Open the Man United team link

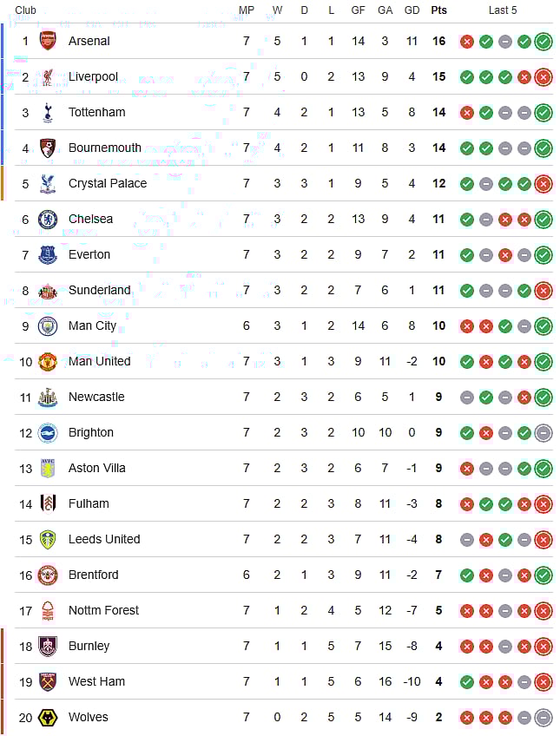(x=99, y=361)
